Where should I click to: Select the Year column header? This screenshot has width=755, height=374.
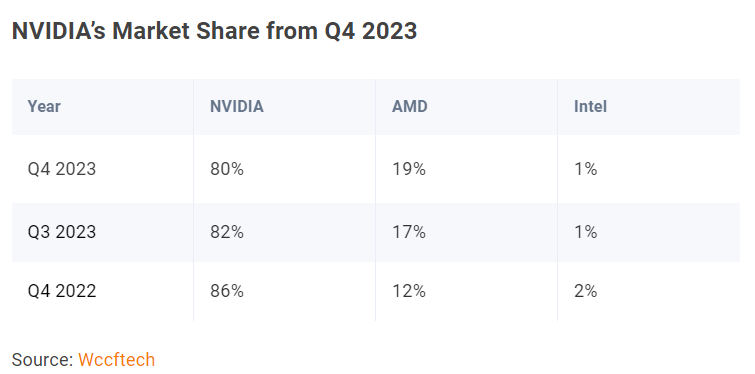click(x=44, y=106)
